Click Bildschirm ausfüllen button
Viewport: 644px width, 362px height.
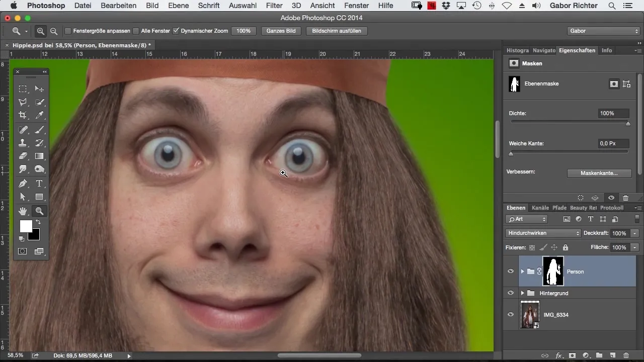337,31
